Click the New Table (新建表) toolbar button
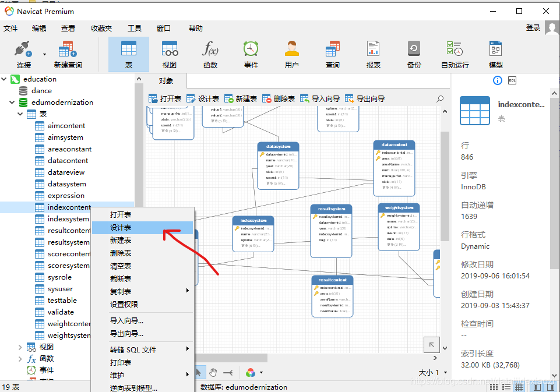The image size is (560, 392). click(x=241, y=98)
